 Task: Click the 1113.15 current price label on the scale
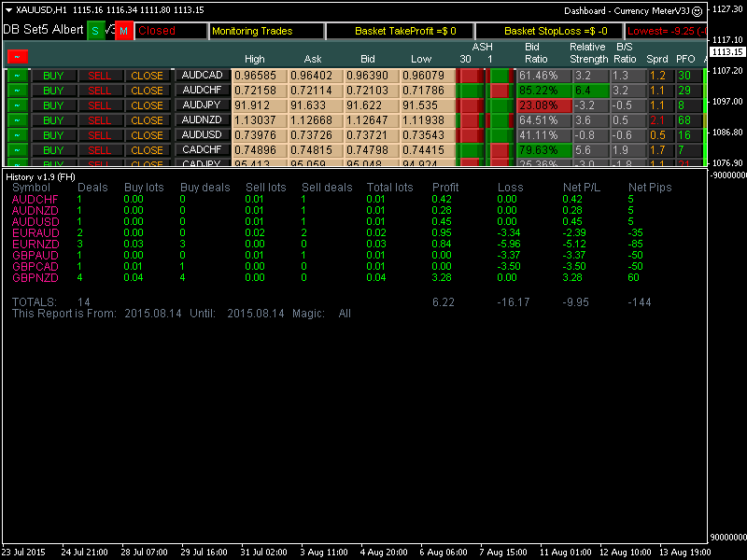[727, 51]
